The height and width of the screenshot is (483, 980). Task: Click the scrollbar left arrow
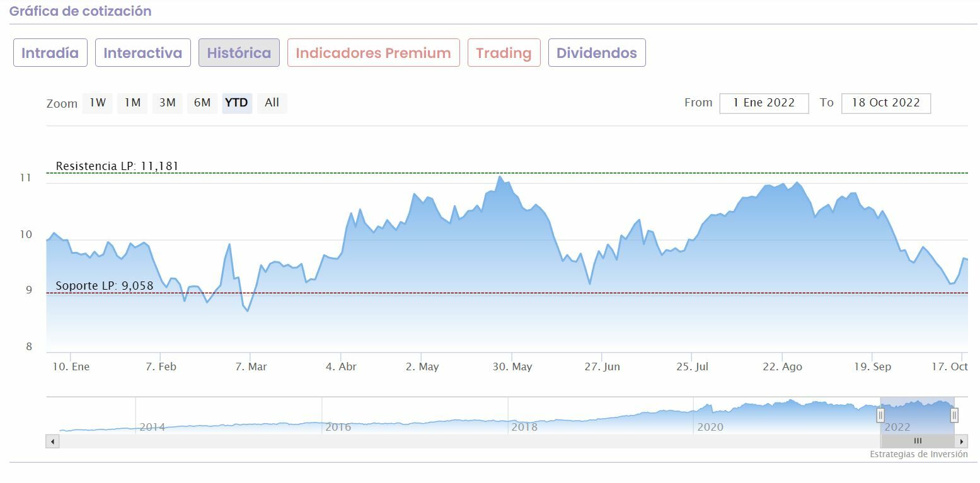[x=52, y=441]
